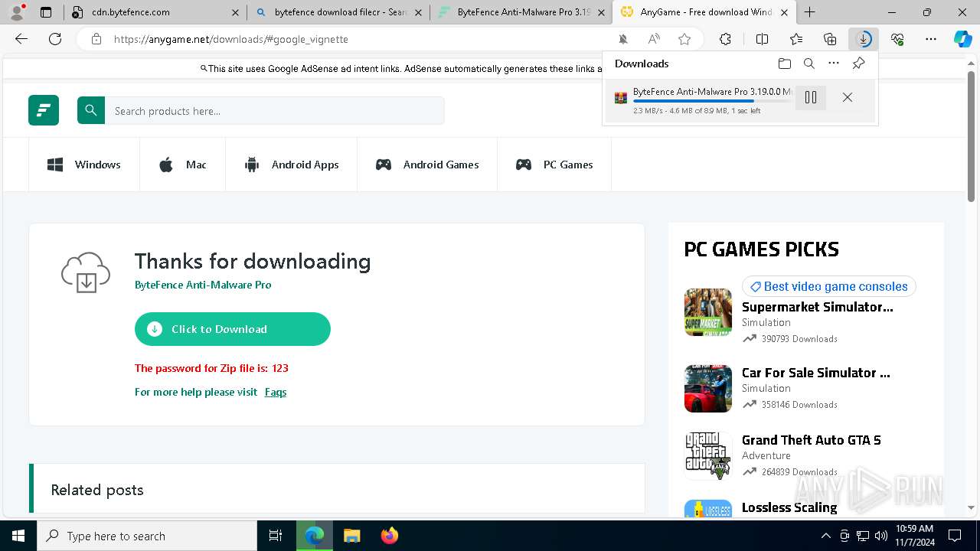Open Task View on the taskbar
Viewport: 980px width, 551px height.
pyautogui.click(x=276, y=536)
